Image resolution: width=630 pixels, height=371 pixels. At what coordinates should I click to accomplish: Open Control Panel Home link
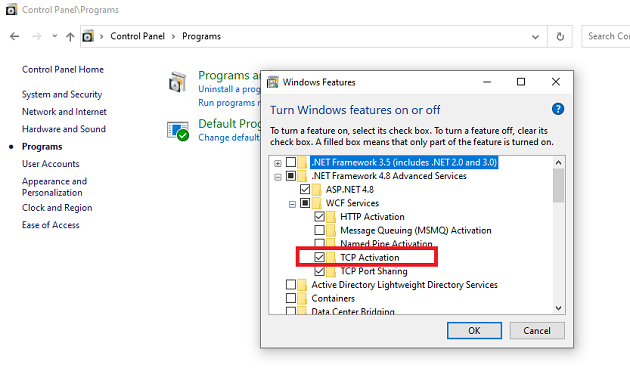(63, 70)
